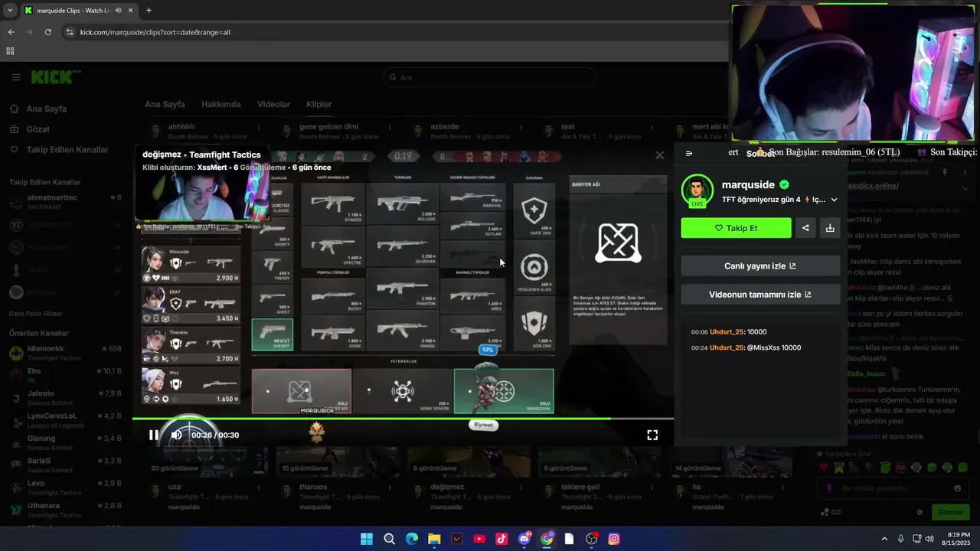
Task: Open recommended channel Jahrein
Action: [65, 397]
